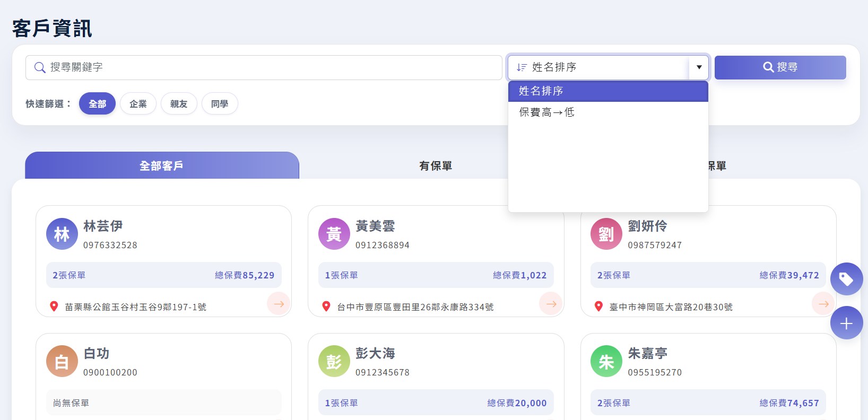This screenshot has height=420, width=868.
Task: Click phone number 0912368894
Action: tap(383, 245)
